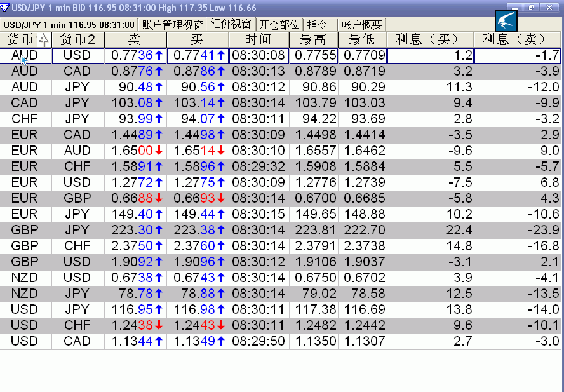
Task: Click the blue up arrow in GBP/JPY buy price
Action: click(220, 230)
